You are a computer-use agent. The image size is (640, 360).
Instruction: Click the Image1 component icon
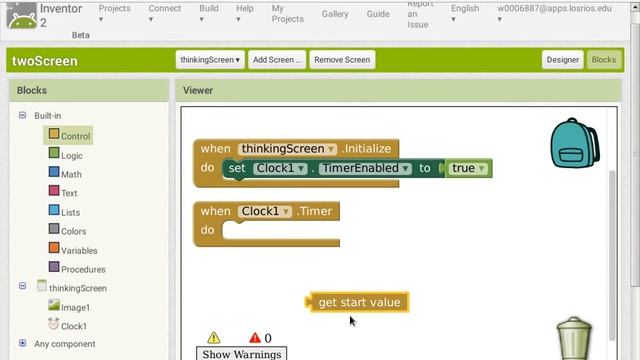coord(54,305)
